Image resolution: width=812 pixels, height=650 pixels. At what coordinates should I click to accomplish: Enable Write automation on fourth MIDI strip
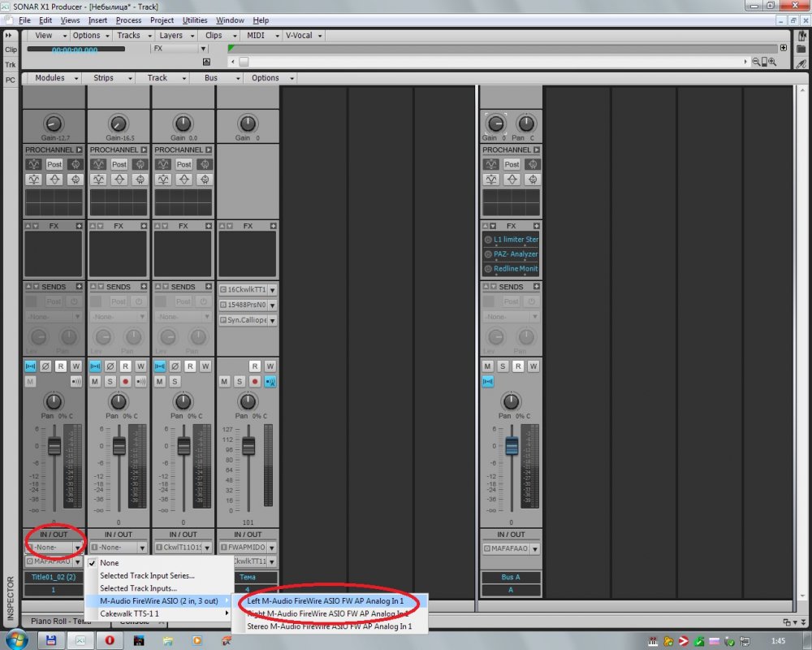[x=270, y=366]
